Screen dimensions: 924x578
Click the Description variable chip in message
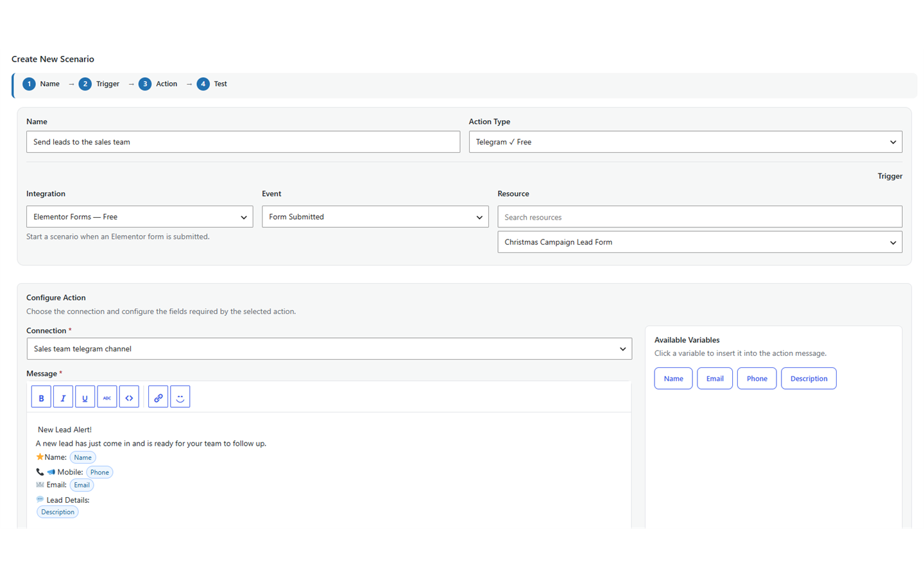58,512
